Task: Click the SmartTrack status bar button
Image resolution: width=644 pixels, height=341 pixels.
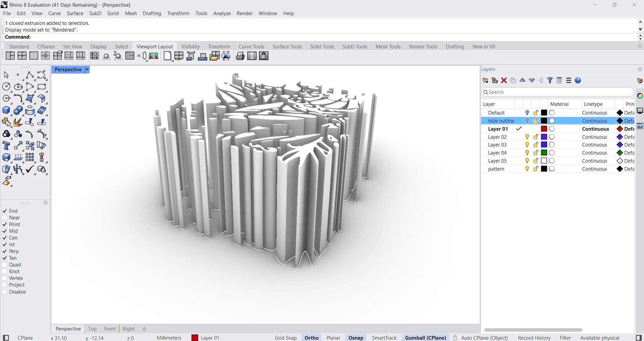Action: click(x=384, y=338)
